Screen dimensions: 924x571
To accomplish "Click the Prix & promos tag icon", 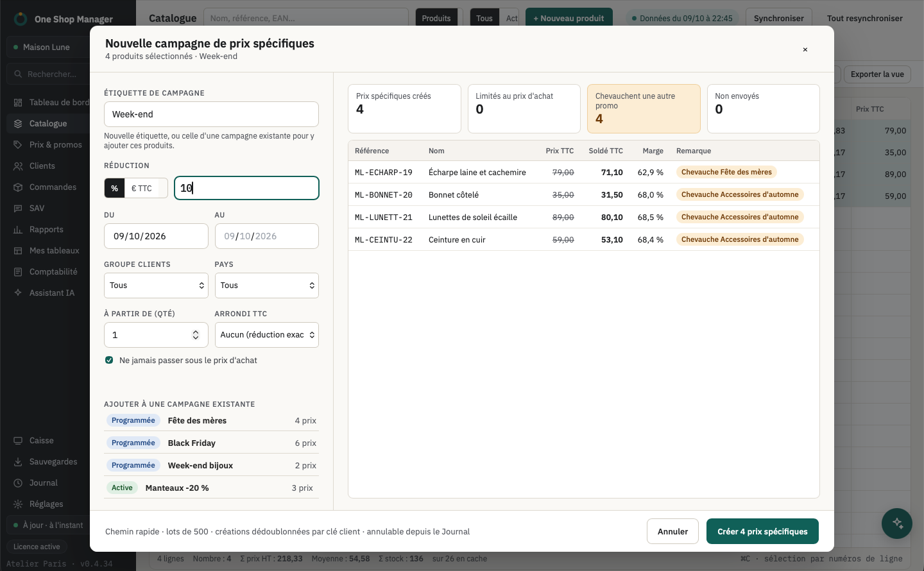I will point(18,145).
